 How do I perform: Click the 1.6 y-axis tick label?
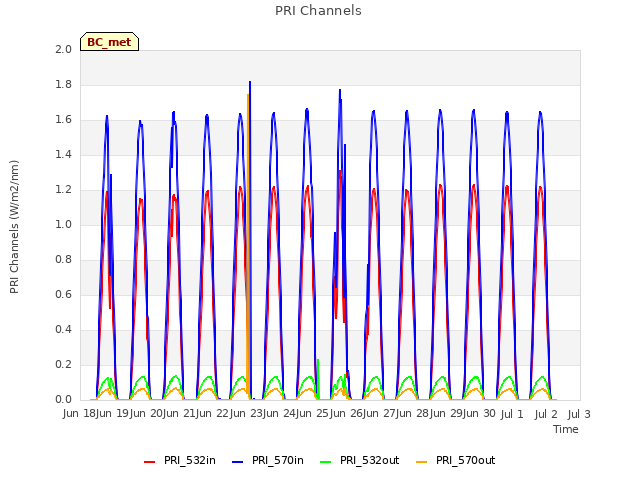tap(64, 120)
